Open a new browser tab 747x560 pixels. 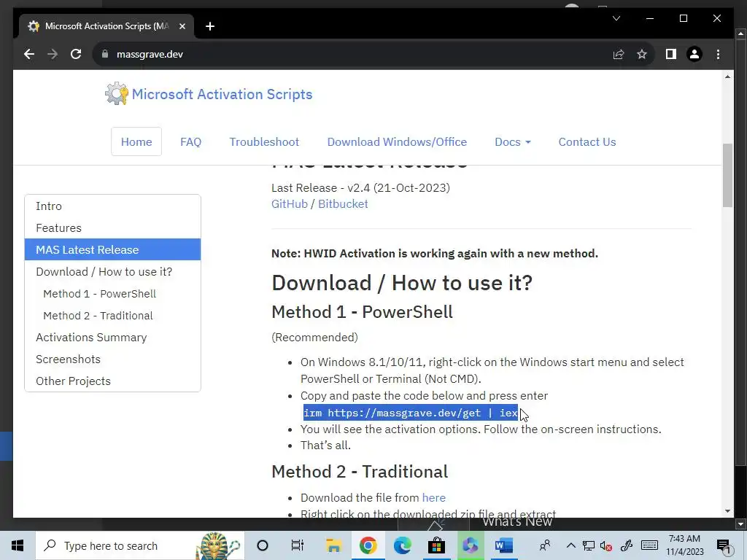pos(210,26)
